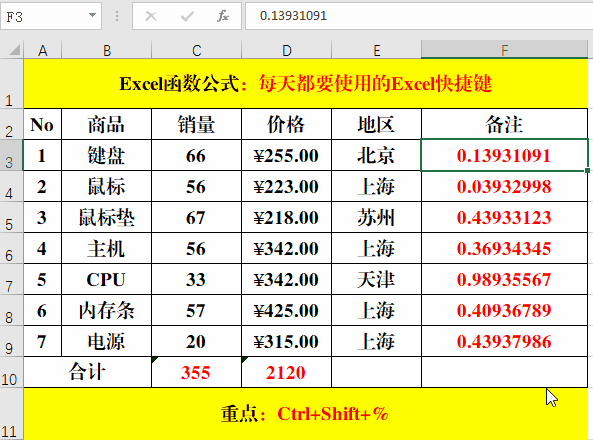Image resolution: width=593 pixels, height=440 pixels.
Task: Select row 7 header
Action: pyautogui.click(x=11, y=279)
